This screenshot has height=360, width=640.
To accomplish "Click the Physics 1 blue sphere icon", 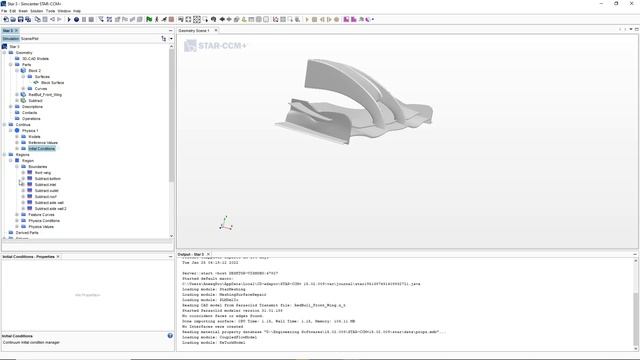I will coord(17,130).
